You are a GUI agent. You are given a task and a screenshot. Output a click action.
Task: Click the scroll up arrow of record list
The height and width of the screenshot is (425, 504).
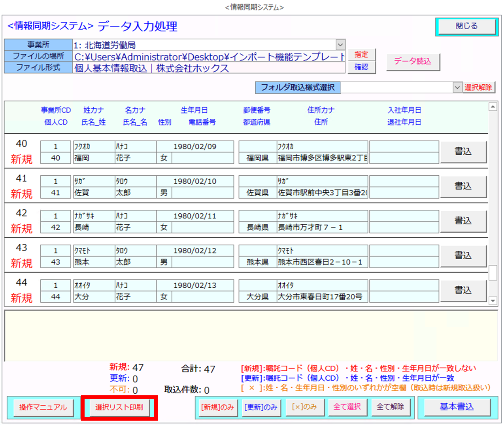[493, 107]
